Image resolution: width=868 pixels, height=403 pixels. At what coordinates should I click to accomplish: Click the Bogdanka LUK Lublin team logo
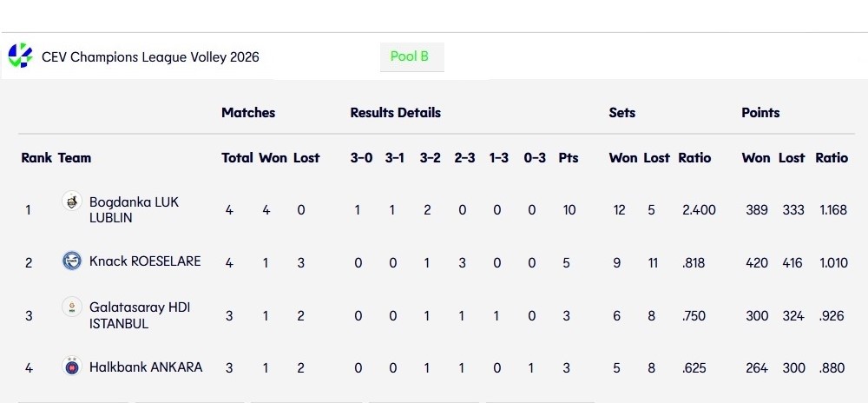tap(72, 201)
